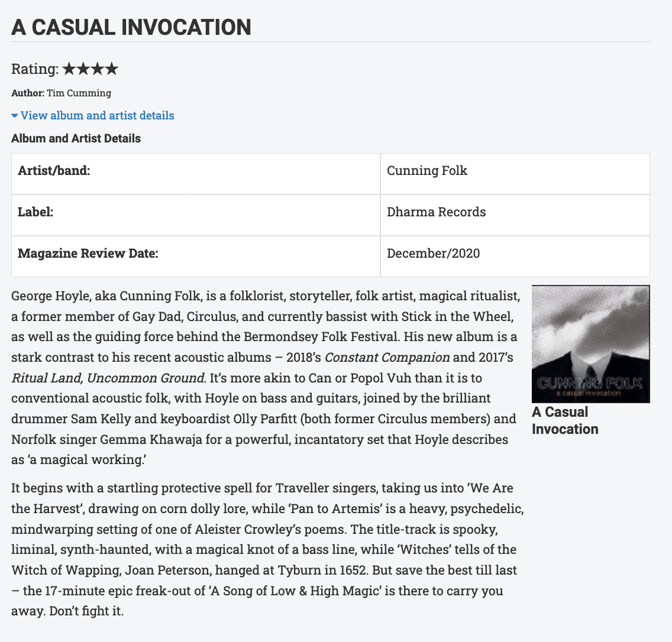Click the Cunning Folk artist table cell
Viewport: 672px width, 642px height.
pos(427,171)
